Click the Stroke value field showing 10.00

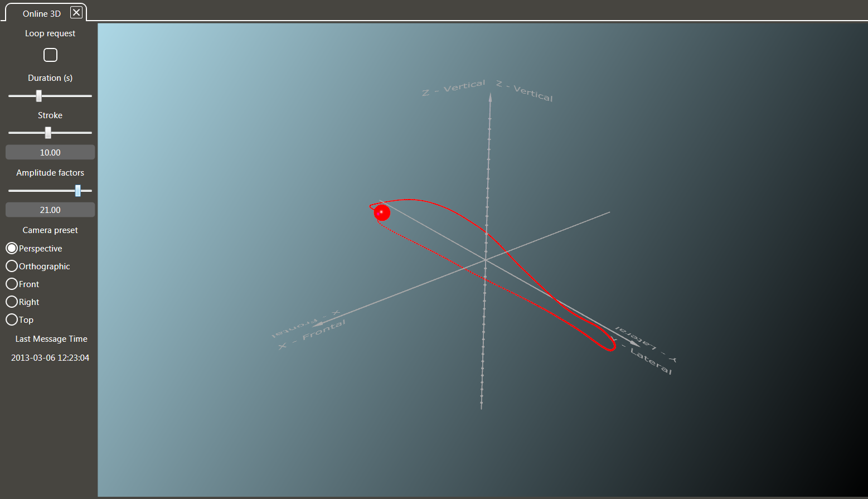[50, 152]
